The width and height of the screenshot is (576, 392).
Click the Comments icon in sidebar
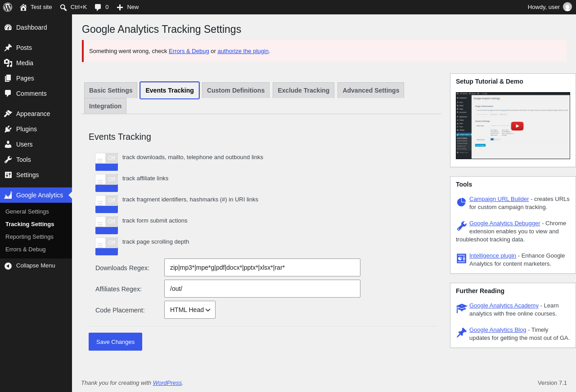pos(8,94)
